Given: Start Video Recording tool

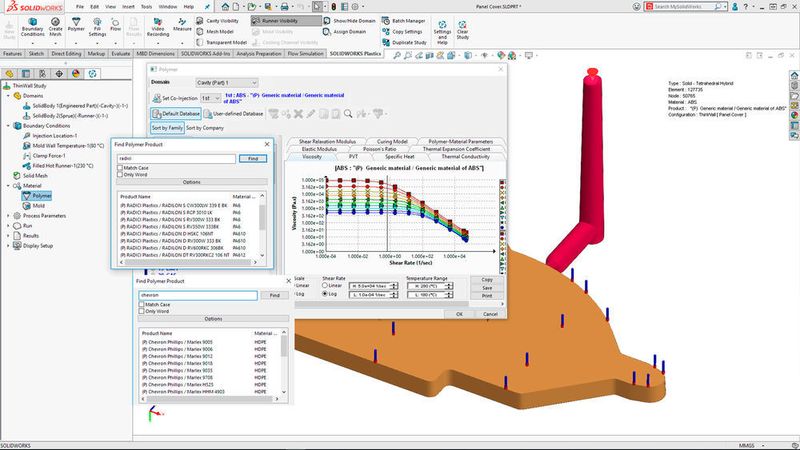Looking at the screenshot, I should [158, 27].
